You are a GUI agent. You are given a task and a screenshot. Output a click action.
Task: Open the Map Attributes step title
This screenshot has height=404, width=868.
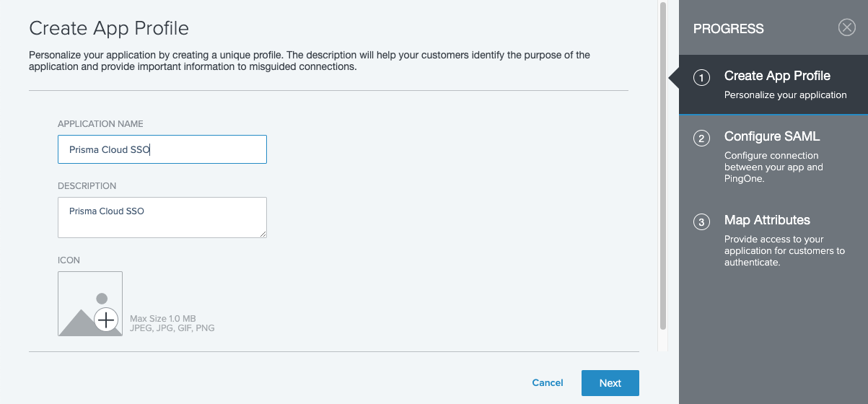[767, 220]
